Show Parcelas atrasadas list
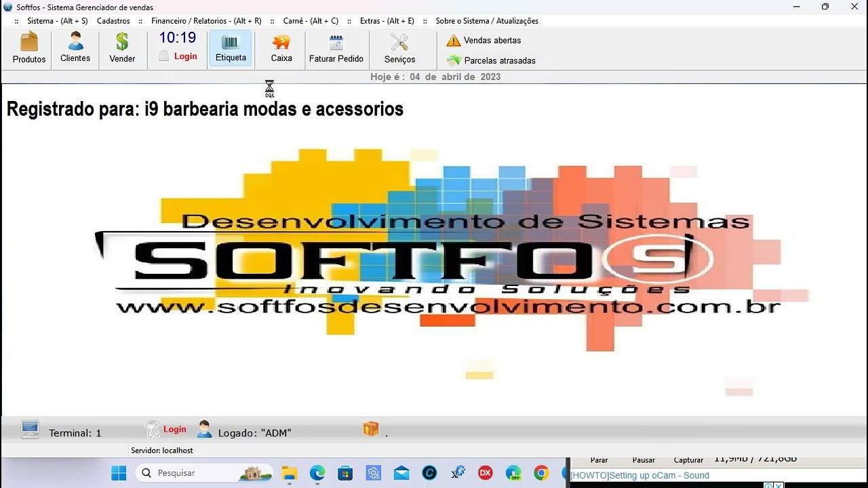Screen dimensions: 868x488 (491, 60)
